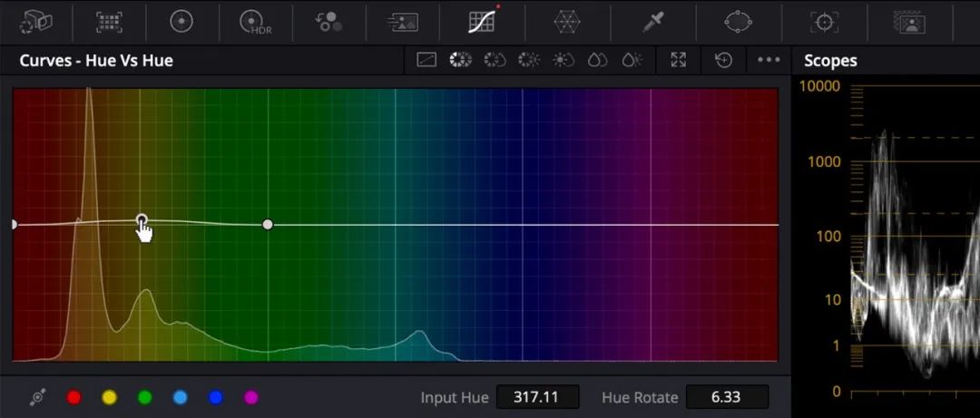Click the blue hue preset swatch
Viewport: 980px width, 418px height.
[x=216, y=397]
